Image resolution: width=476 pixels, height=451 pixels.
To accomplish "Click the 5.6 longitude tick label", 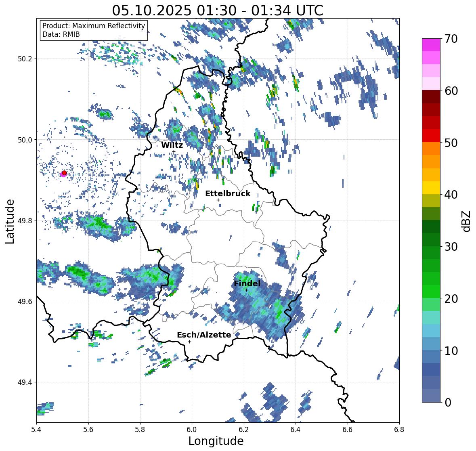I will pyautogui.click(x=88, y=430).
